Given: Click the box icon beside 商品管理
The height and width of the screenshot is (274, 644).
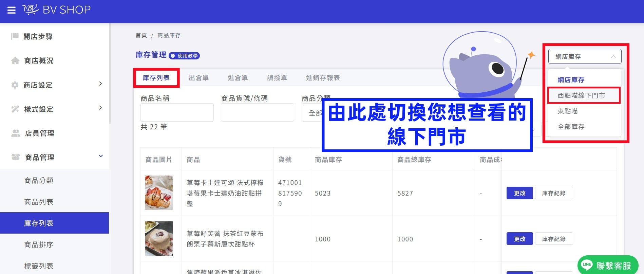Looking at the screenshot, I should click(x=16, y=157).
